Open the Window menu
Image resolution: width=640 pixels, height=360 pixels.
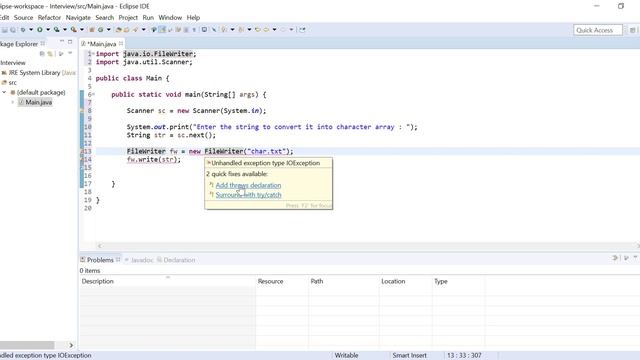(x=170, y=18)
